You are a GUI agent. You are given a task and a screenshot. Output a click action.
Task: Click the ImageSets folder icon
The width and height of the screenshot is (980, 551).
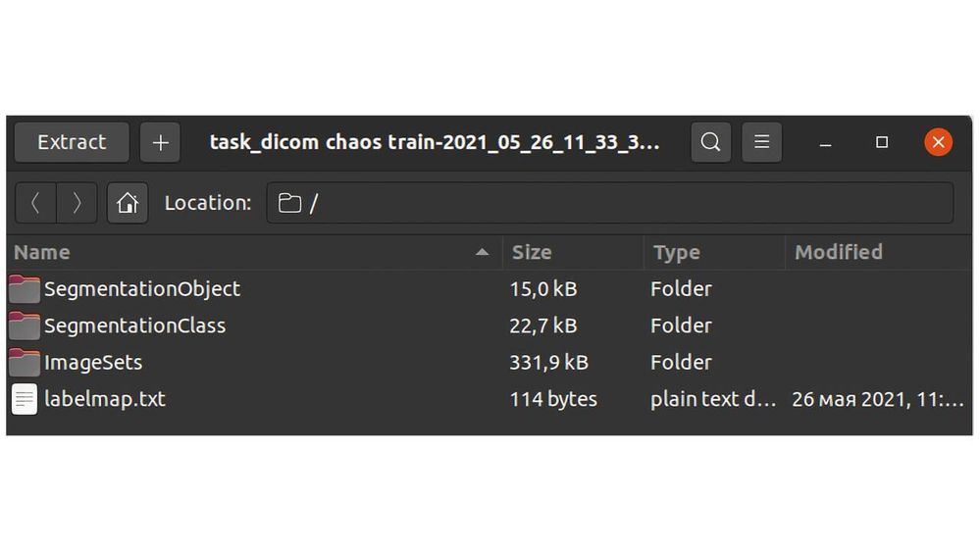(25, 363)
